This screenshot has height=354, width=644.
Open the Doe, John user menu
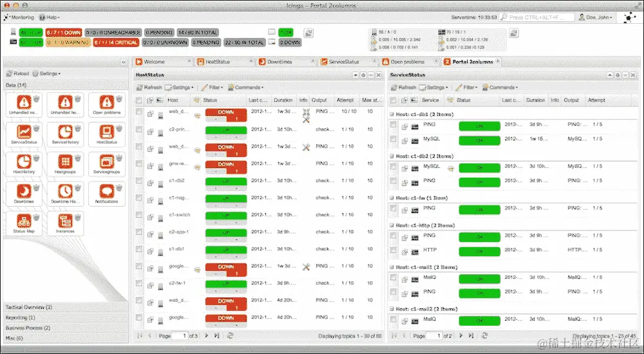point(596,17)
